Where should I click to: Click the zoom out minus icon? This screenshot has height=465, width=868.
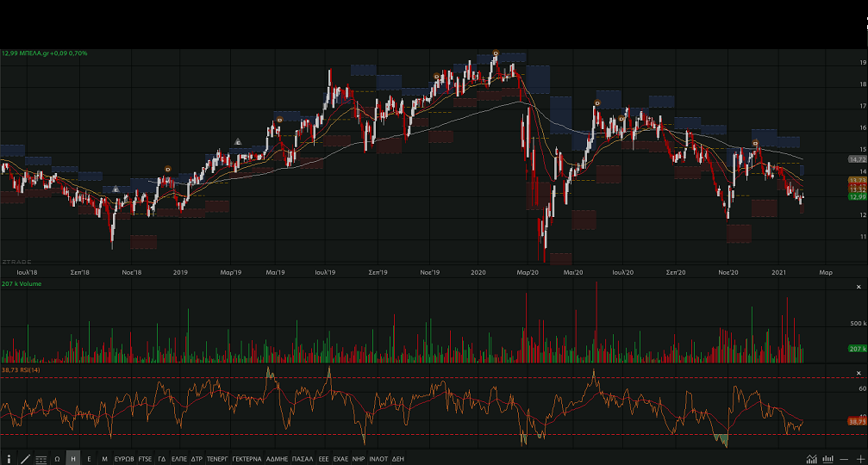click(844, 459)
